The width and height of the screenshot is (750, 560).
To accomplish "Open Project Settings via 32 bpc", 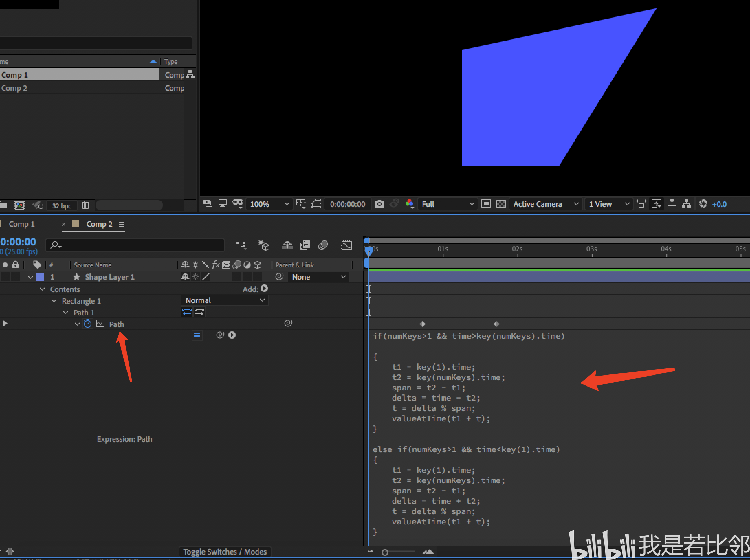I will click(62, 205).
